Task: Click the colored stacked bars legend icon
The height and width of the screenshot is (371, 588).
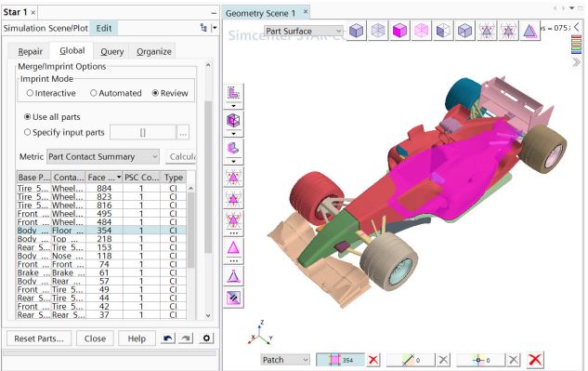Action: click(x=576, y=45)
